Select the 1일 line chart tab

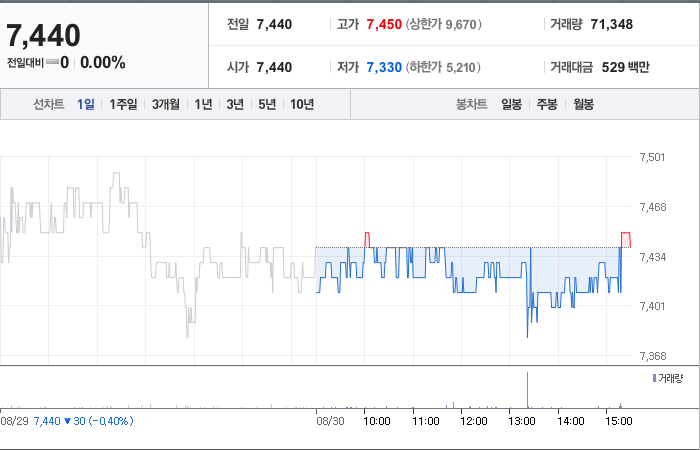86,104
